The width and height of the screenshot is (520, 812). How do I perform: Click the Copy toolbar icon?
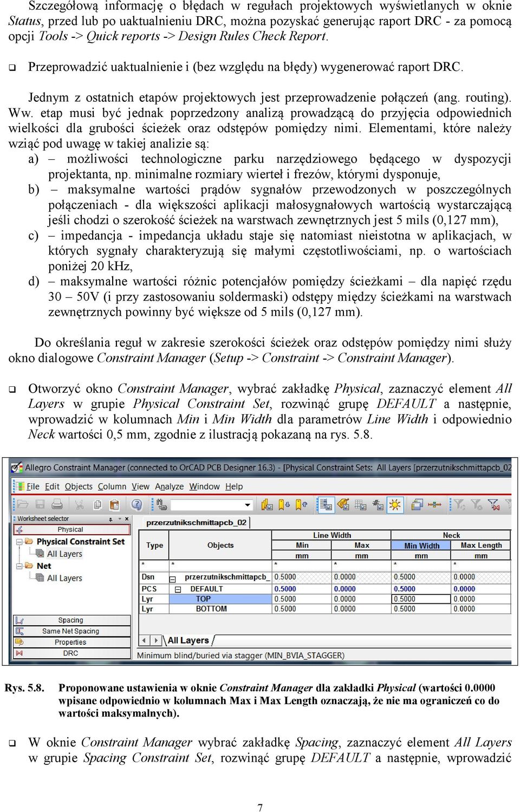tap(97, 504)
